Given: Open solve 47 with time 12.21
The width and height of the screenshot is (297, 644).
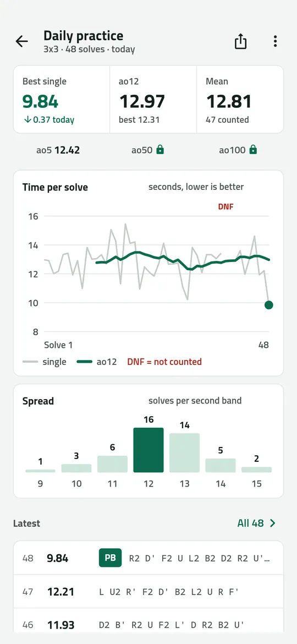Looking at the screenshot, I should coord(148,592).
